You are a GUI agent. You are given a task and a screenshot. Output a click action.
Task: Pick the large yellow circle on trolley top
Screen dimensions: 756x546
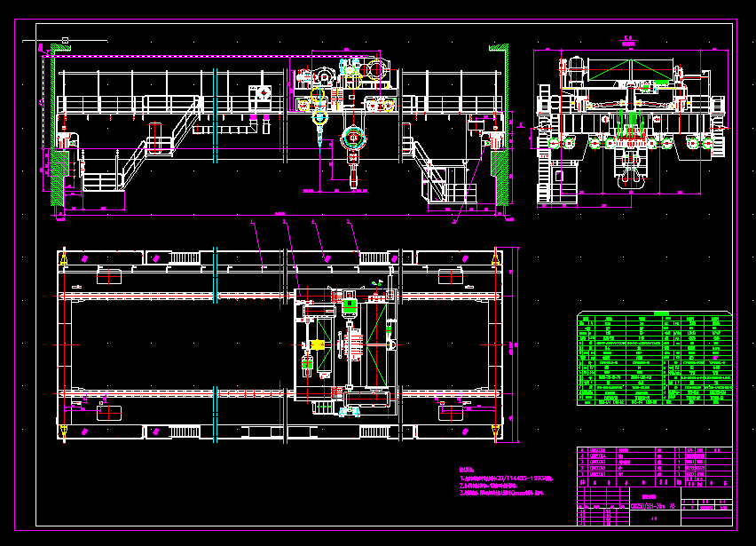tap(377, 70)
